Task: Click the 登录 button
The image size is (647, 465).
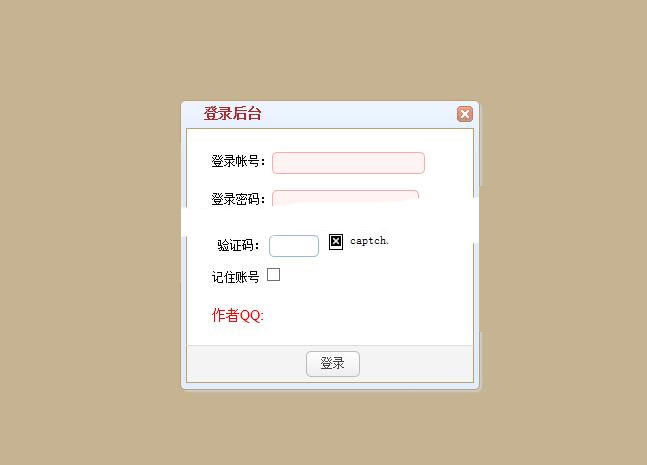Action: coord(333,364)
